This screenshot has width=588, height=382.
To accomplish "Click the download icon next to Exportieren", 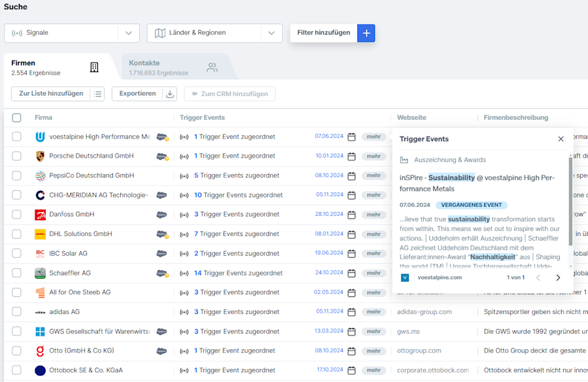I will click(169, 94).
